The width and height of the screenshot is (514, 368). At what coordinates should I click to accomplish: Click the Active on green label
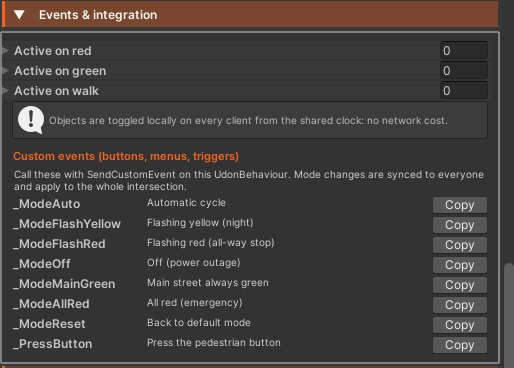[x=60, y=71]
